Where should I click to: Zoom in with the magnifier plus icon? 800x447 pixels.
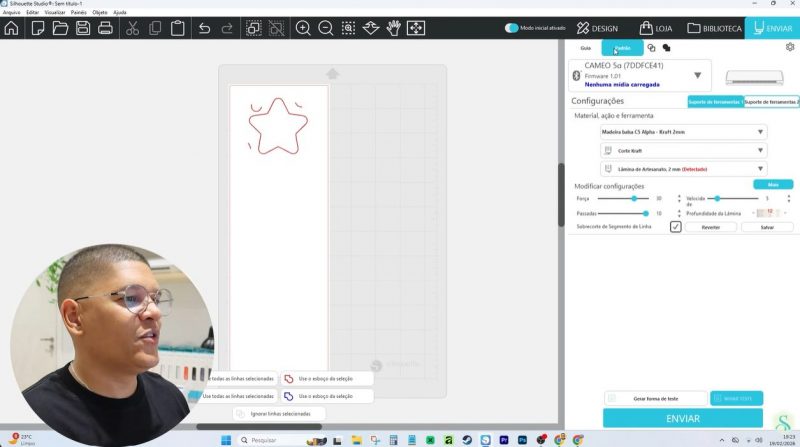[303, 28]
